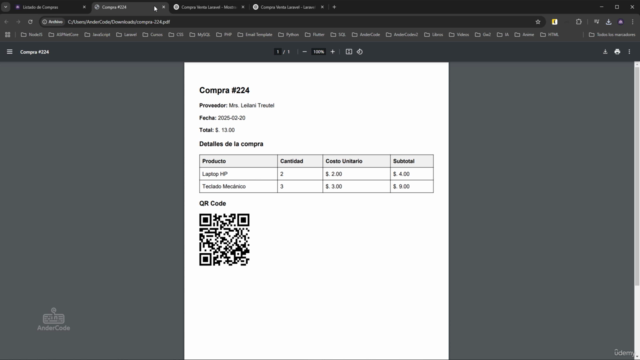Open the apps grid in bookmarks bar
640x360 pixels.
[x=7, y=35]
